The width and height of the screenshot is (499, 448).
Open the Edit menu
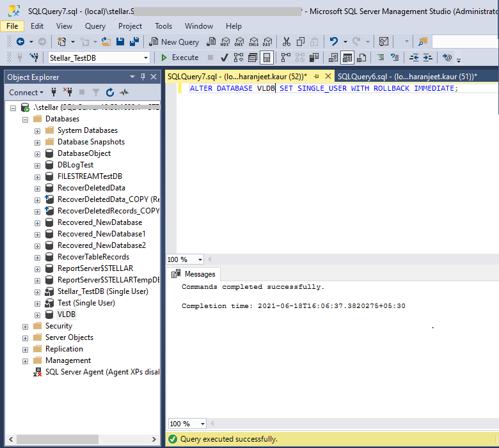pyautogui.click(x=37, y=26)
